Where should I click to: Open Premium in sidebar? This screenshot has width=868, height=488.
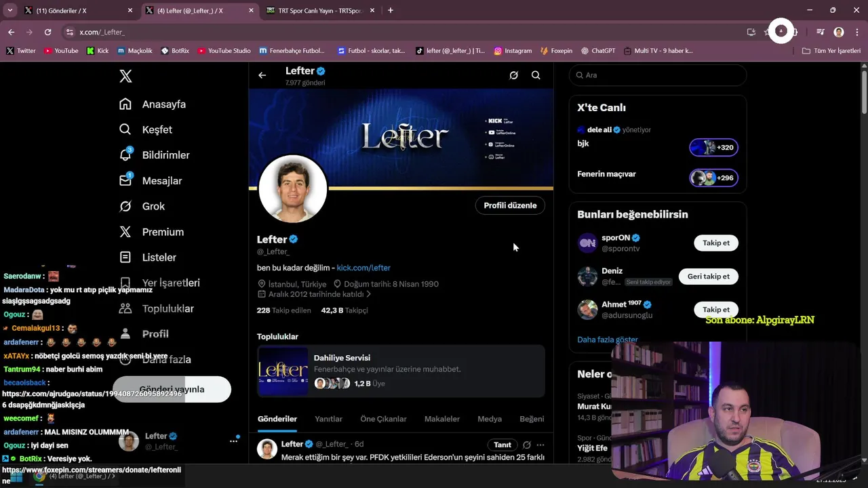[151, 232]
